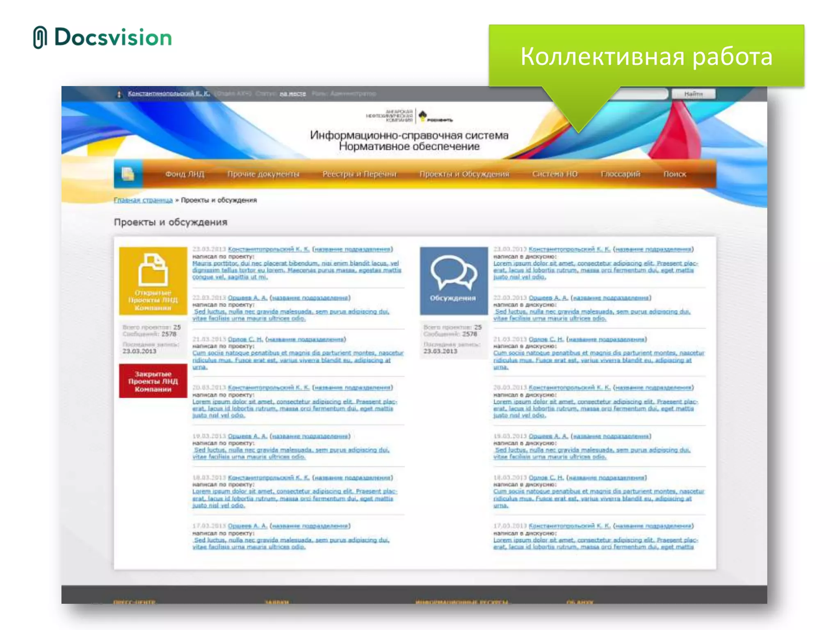
Task: Go to Проекты и Обсуждения menu item
Action: click(x=464, y=174)
